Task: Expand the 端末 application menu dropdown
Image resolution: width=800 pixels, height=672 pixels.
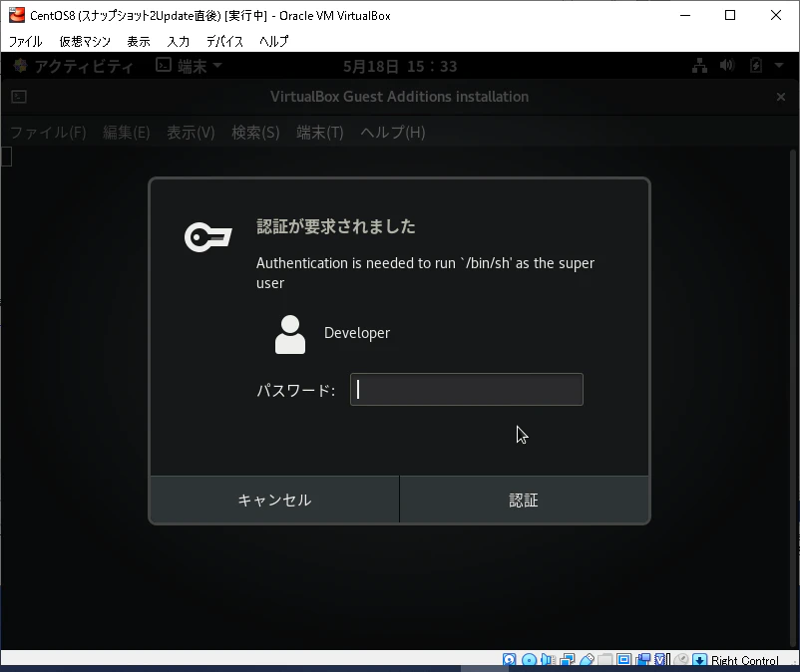Action: point(190,66)
